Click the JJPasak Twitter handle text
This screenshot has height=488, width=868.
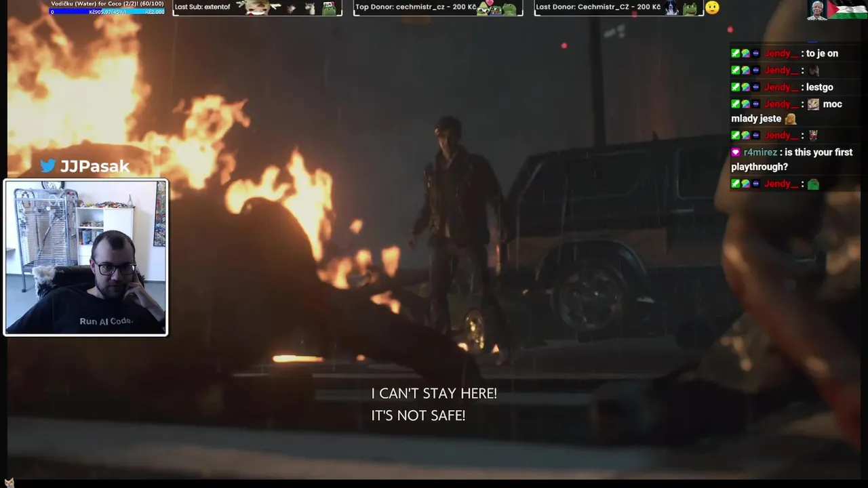[94, 166]
